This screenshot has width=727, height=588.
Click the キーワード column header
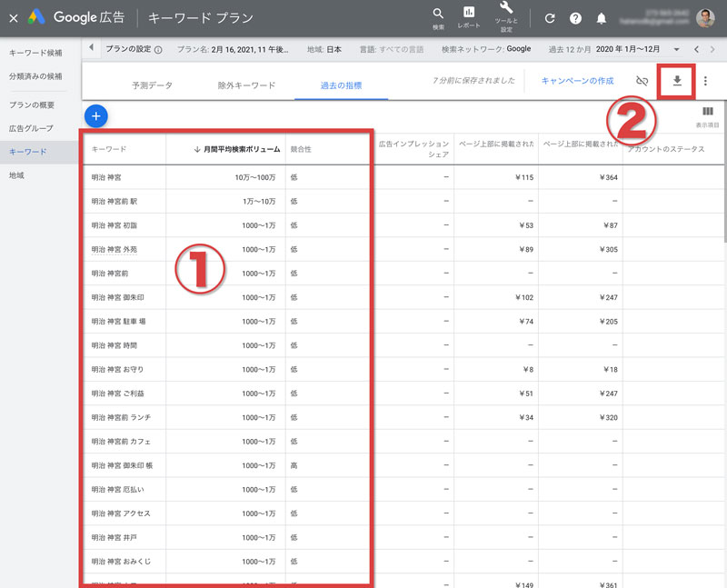tap(109, 149)
